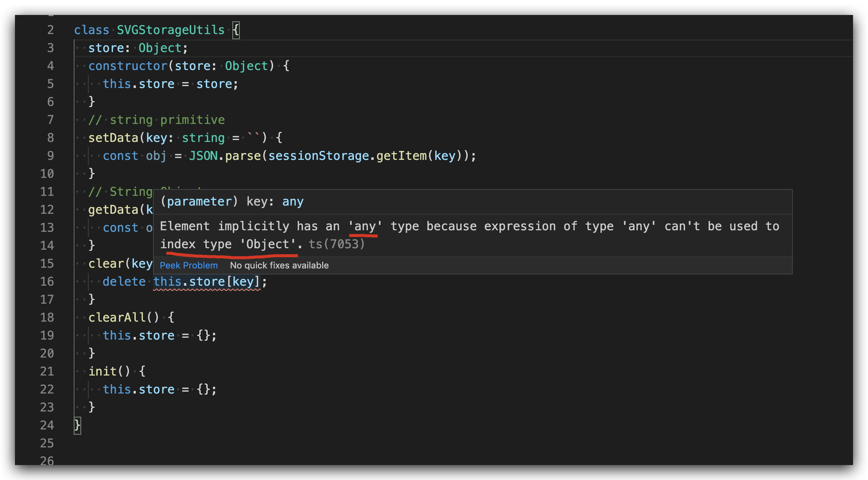
Task: Click the 'getItem' method name
Action: click(401, 156)
